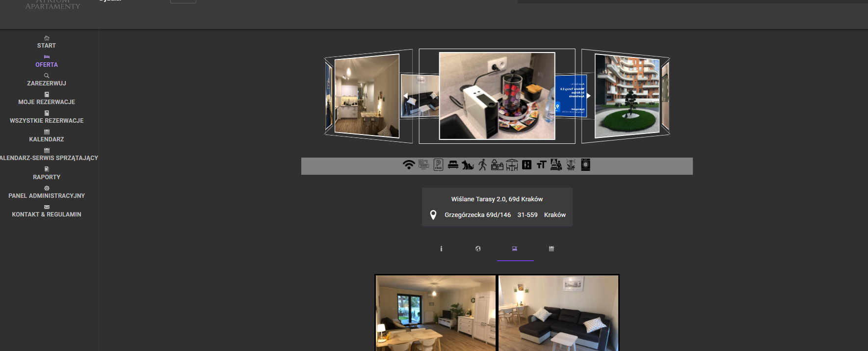Image resolution: width=868 pixels, height=351 pixels.
Task: Click the pets allowed amenity icon
Action: (468, 165)
